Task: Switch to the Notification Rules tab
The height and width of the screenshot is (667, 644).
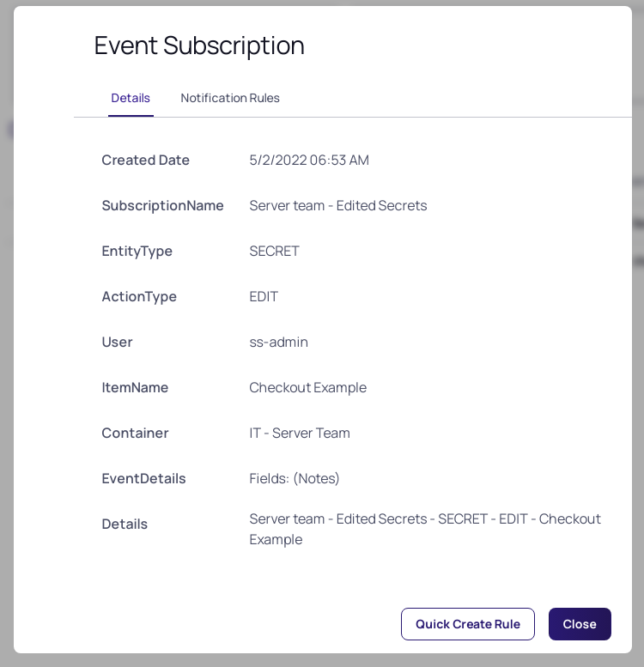Action: (230, 98)
